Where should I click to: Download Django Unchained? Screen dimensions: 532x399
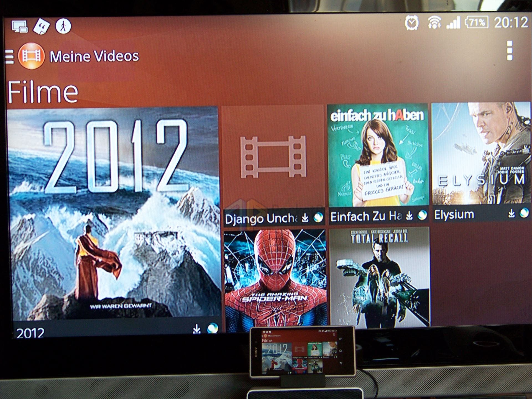[305, 218]
